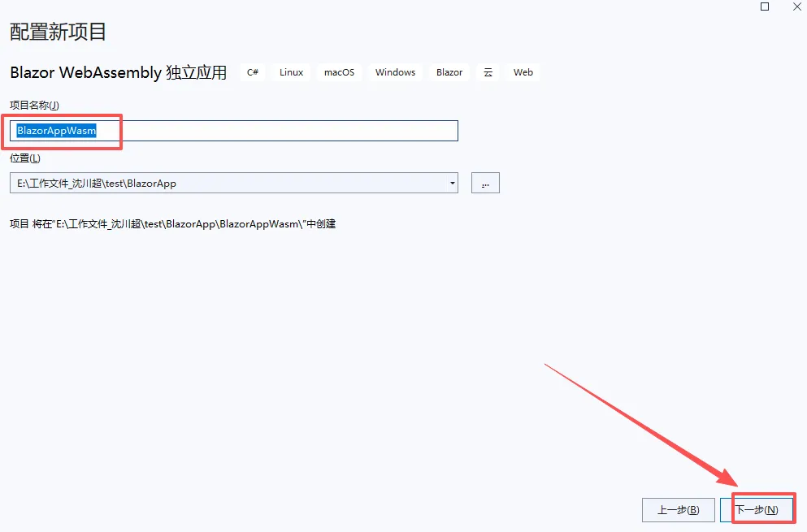Select the 云 (cloud) tag
Screen dimensions: 807x532
(x=488, y=72)
